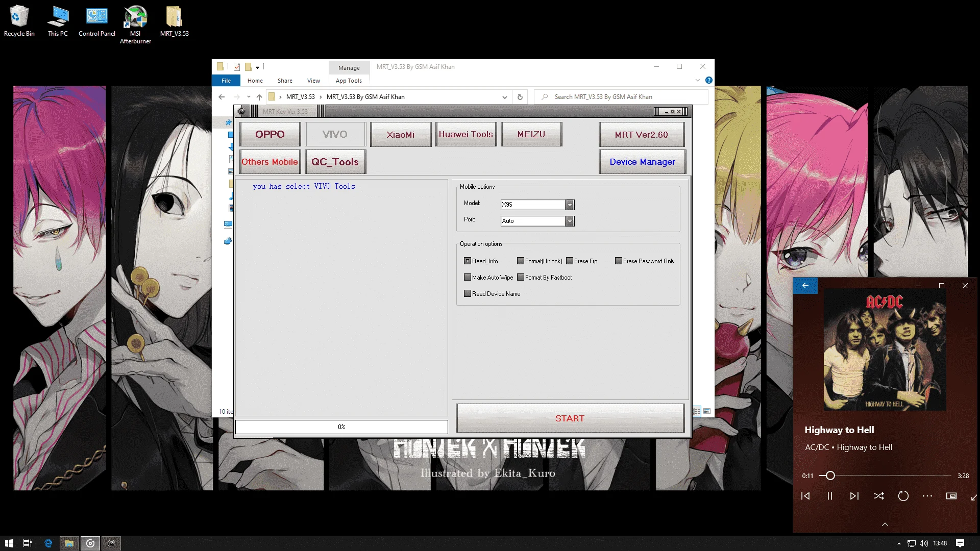The width and height of the screenshot is (980, 551).
Task: Toggle shuffle in the music player
Action: (879, 496)
